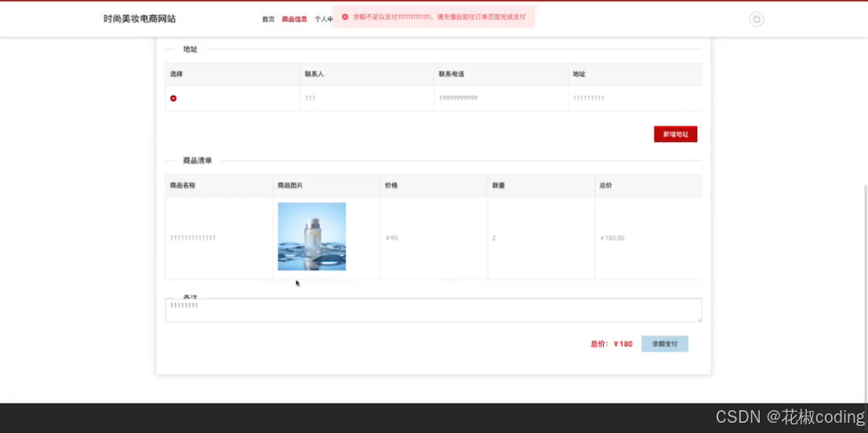Click the 总价 ￥180 total label
The width and height of the screenshot is (868, 433).
tap(611, 344)
